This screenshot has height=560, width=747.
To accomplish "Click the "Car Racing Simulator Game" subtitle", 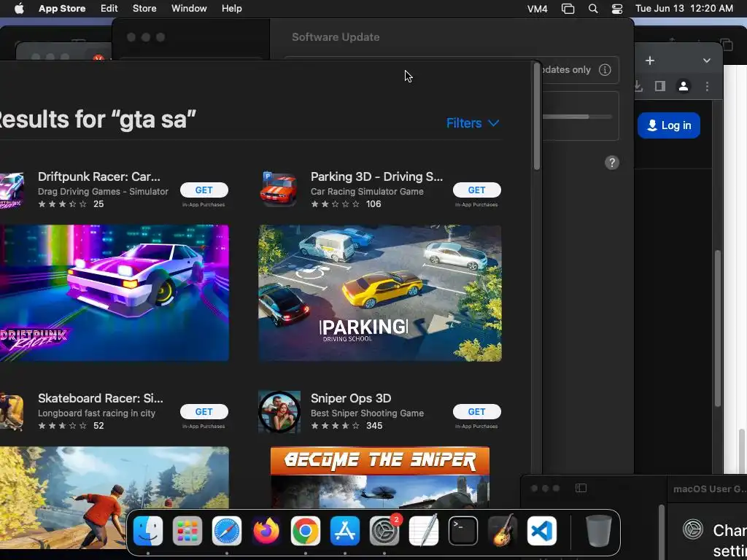I will (367, 192).
